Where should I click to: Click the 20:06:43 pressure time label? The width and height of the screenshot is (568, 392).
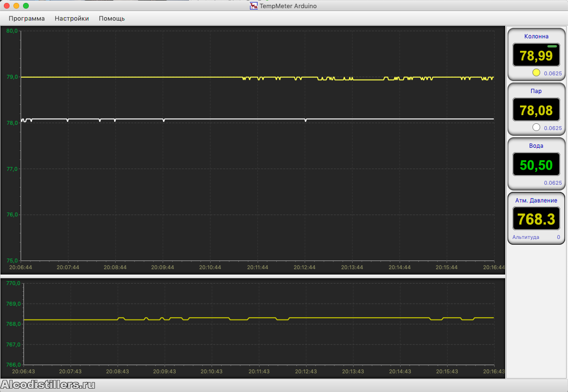24,371
